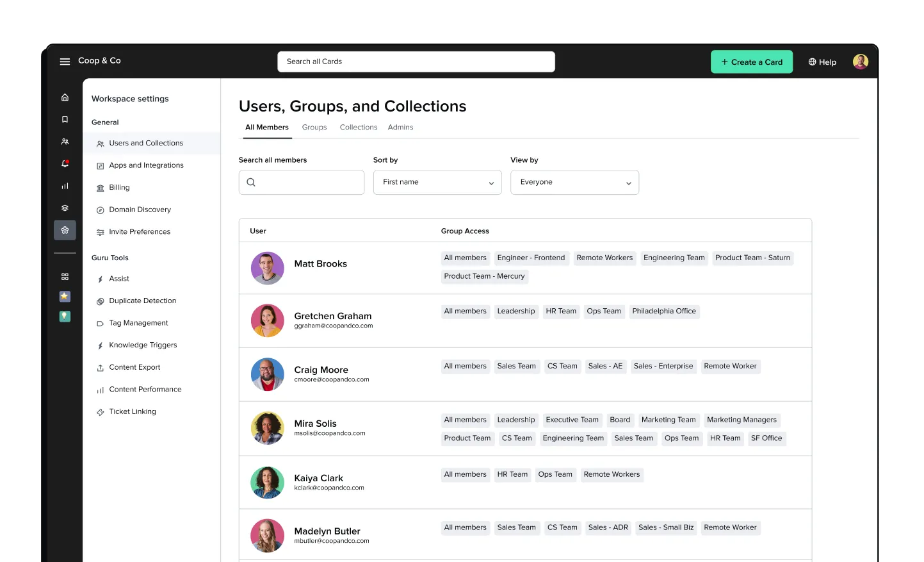Click the Content Export upload icon
924x562 pixels.
[x=100, y=368]
